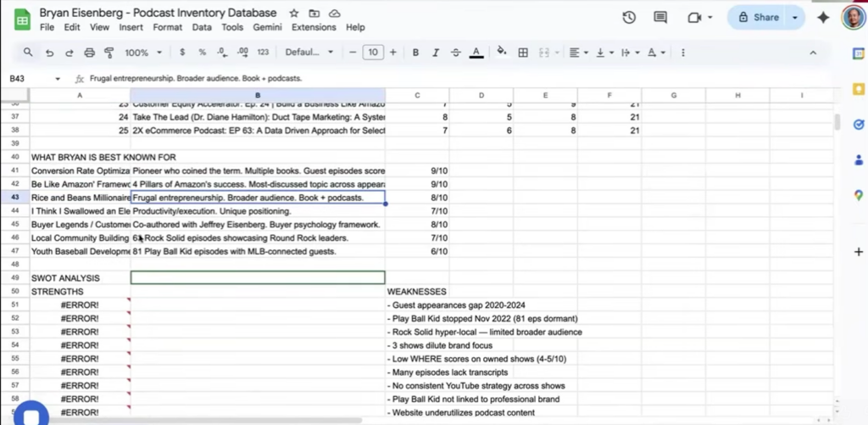
Task: Increase font size with plus button
Action: [x=392, y=53]
